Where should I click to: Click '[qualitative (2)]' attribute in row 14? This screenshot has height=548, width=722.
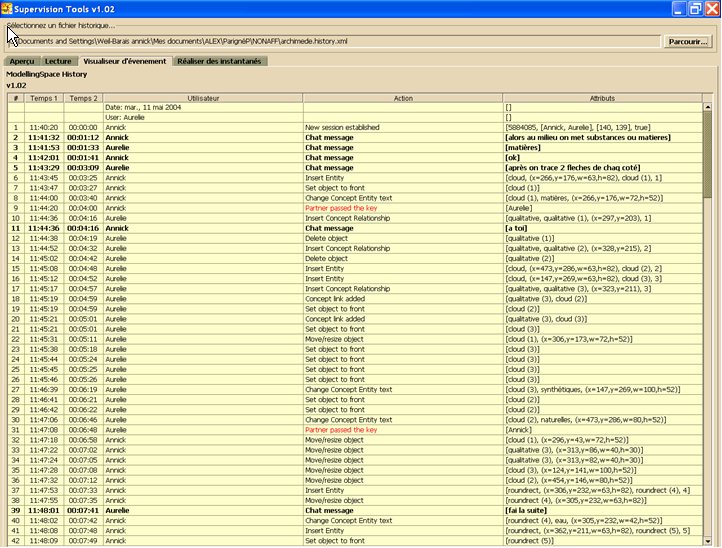pos(603,259)
